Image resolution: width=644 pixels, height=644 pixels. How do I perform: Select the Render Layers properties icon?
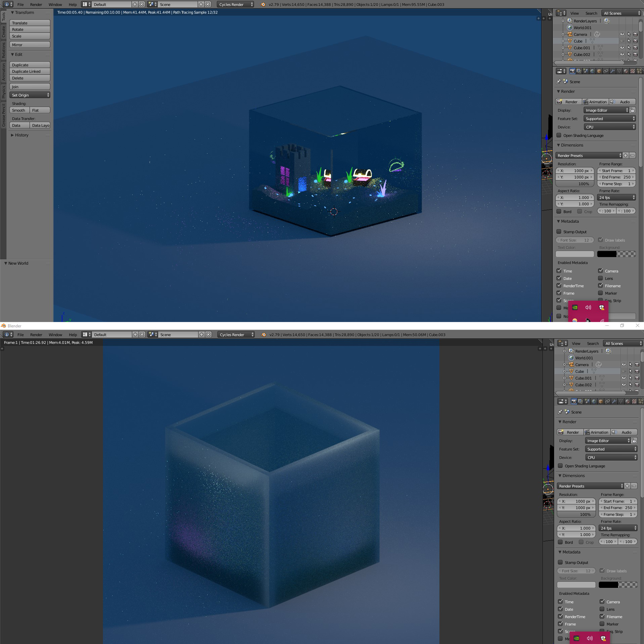(x=579, y=71)
